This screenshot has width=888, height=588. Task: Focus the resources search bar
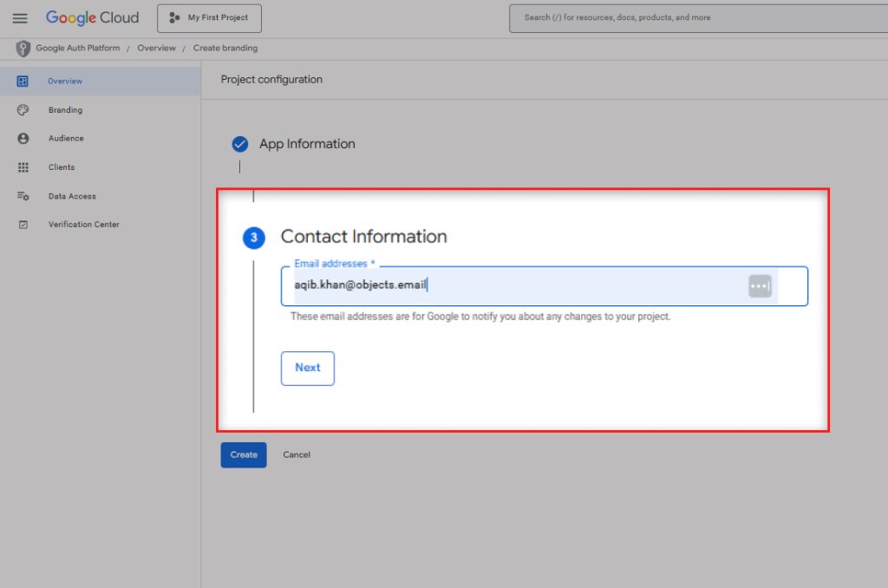tap(694, 18)
